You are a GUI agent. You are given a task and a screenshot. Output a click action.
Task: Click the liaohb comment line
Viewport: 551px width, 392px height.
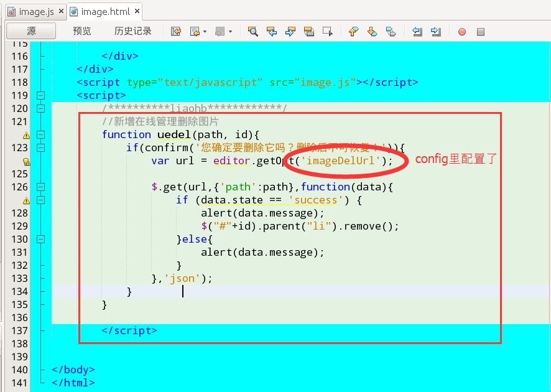point(195,108)
